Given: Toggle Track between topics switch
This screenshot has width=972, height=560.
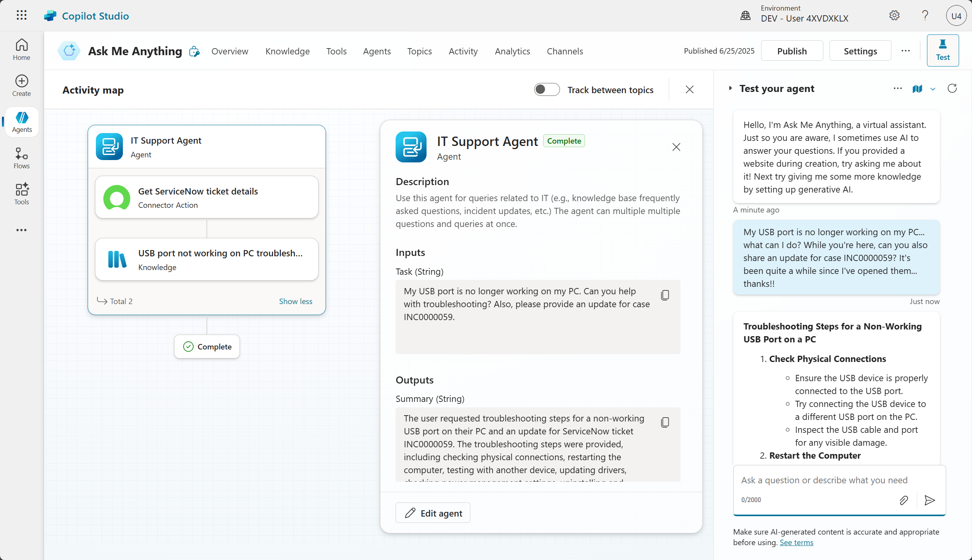Looking at the screenshot, I should (x=547, y=90).
